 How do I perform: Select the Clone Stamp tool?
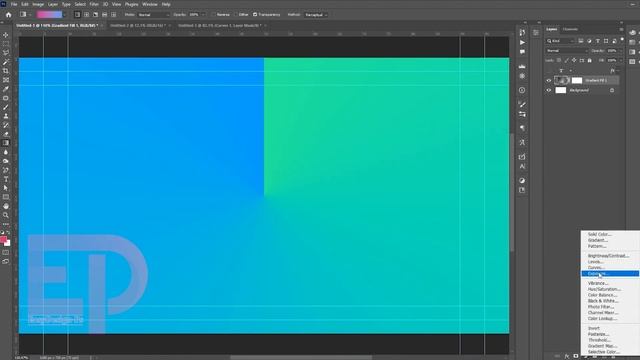pos(6,116)
